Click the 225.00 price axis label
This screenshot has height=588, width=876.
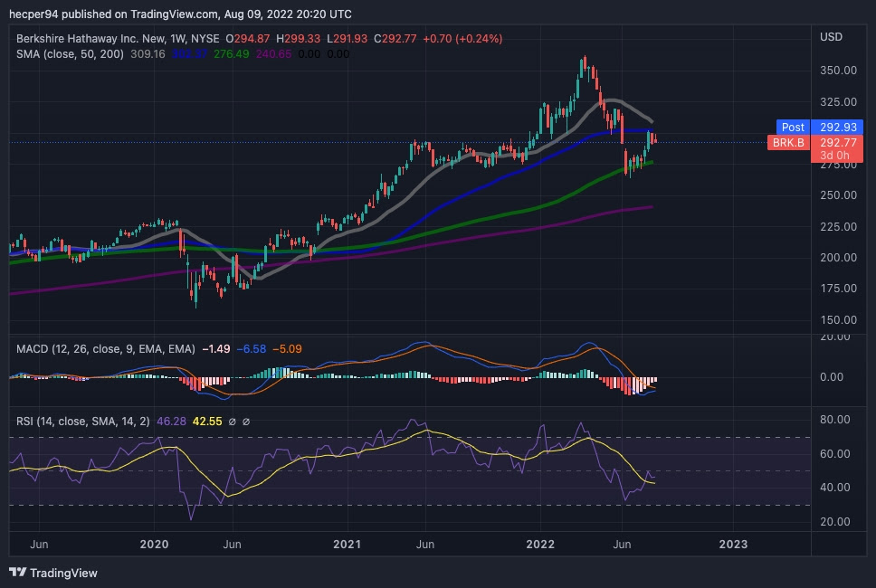(x=838, y=226)
